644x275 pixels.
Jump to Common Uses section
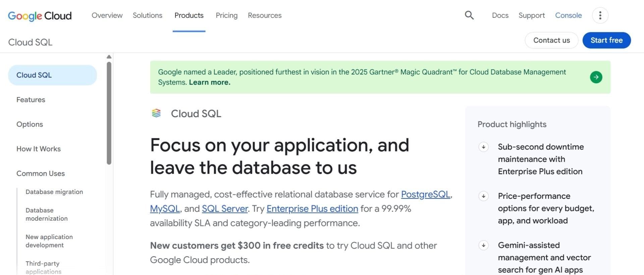[x=41, y=173]
